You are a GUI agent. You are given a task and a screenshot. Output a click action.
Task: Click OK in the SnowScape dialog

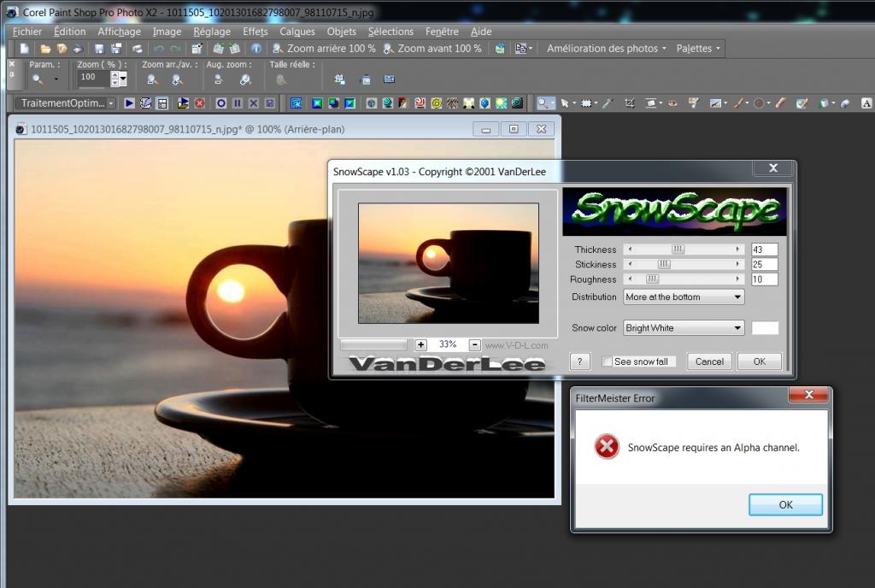point(759,362)
